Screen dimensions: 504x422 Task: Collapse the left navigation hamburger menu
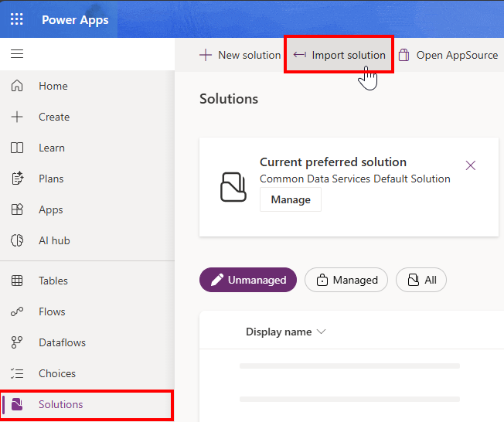17,54
